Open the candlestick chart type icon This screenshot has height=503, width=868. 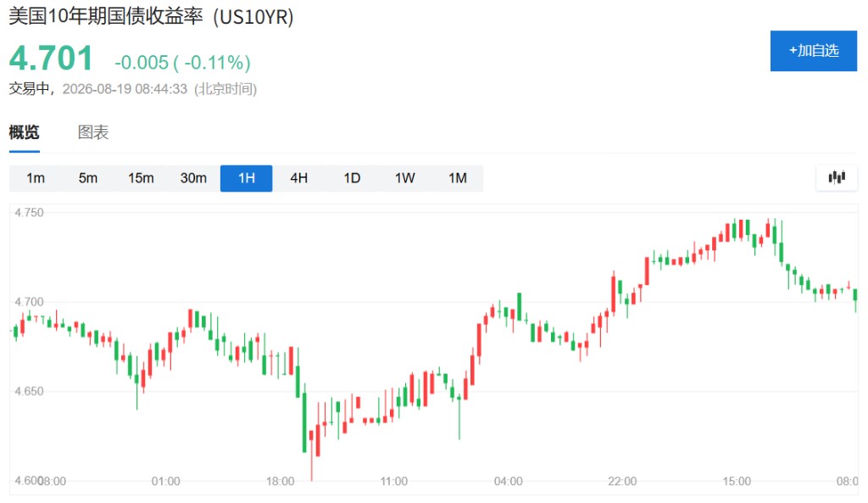tap(837, 177)
